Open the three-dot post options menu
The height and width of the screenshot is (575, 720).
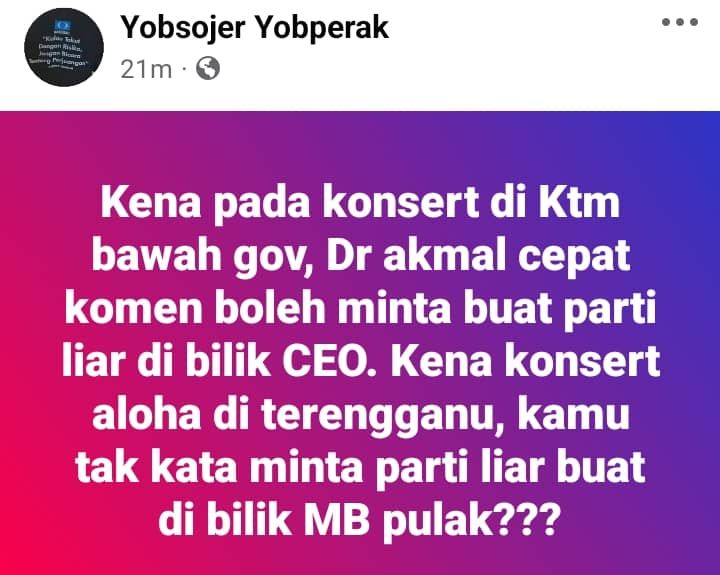(x=680, y=22)
